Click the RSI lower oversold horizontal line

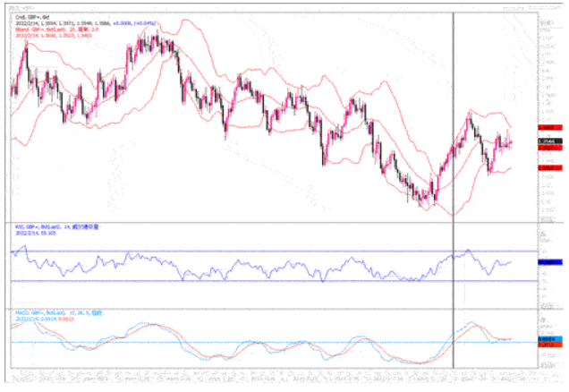[268, 281]
